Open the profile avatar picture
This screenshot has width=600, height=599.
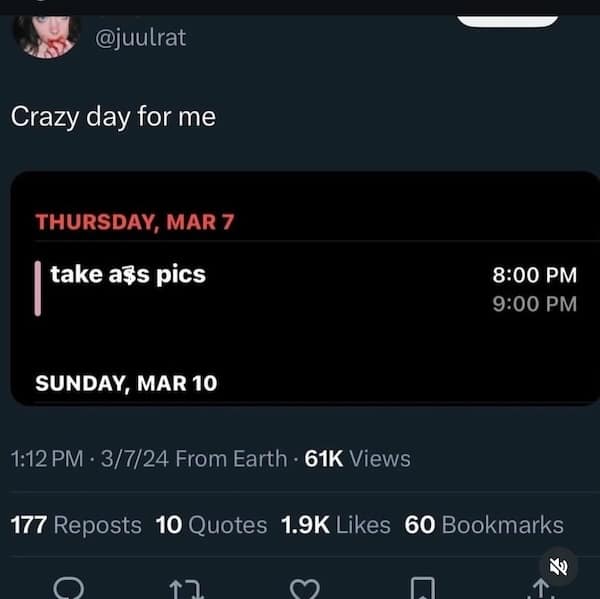[46, 34]
